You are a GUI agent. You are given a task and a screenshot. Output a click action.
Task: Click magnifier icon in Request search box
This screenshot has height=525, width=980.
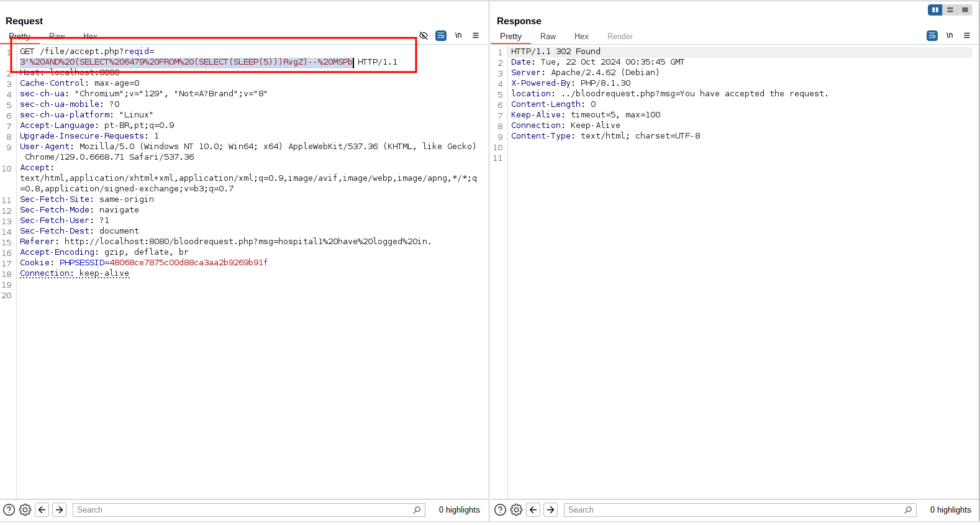point(417,509)
